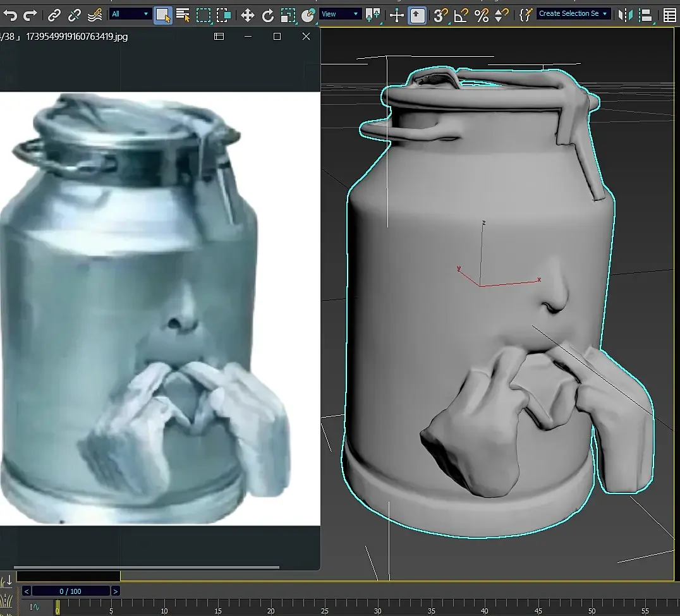This screenshot has height=616, width=680.
Task: Open the 'All' selection filter dropdown
Action: (x=130, y=14)
